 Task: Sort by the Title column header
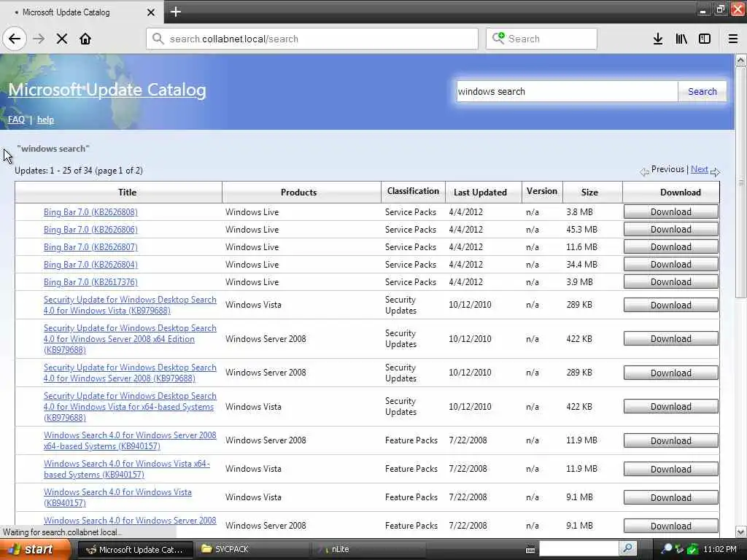[x=127, y=192]
